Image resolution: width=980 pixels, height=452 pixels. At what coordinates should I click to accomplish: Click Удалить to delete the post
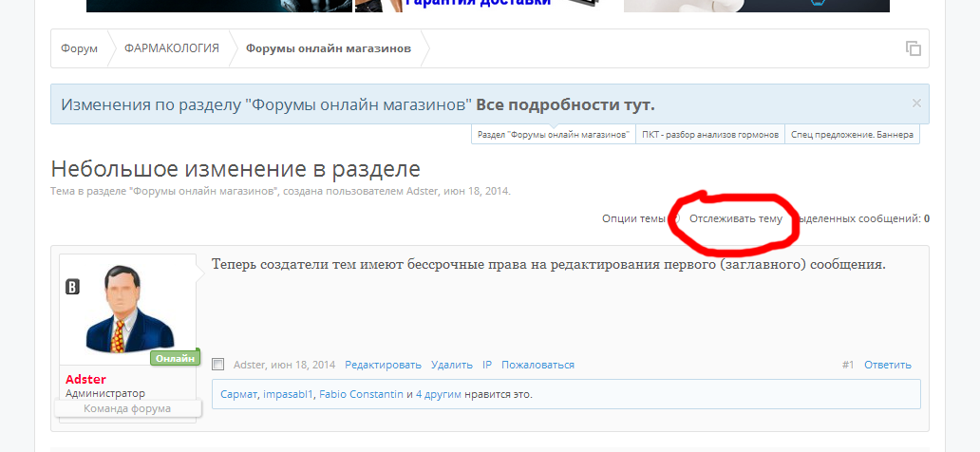pos(451,365)
